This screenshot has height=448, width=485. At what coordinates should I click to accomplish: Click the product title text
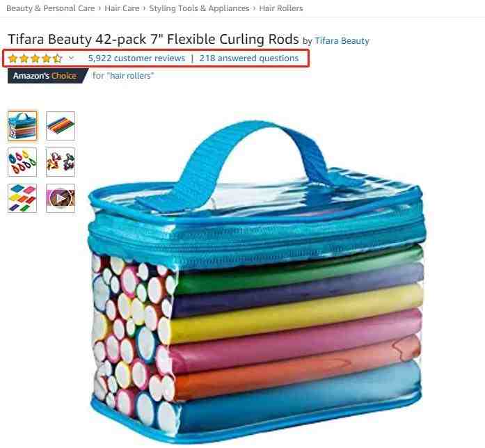pyautogui.click(x=153, y=39)
